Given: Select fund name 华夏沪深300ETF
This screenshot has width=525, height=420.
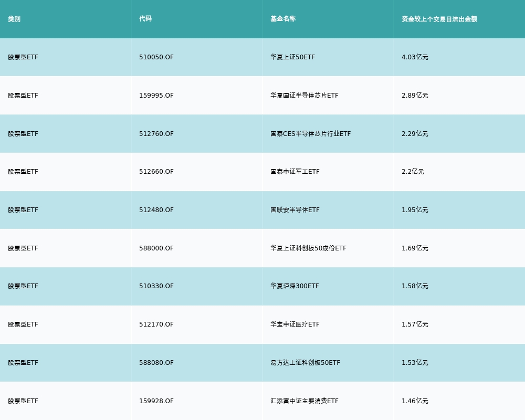Looking at the screenshot, I should point(295,286).
